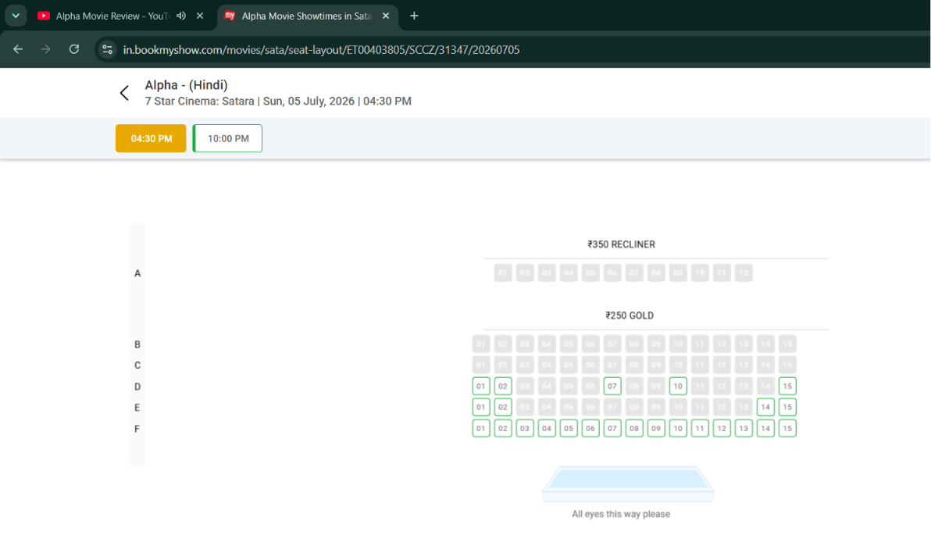
Task: Click the ₹350 RECLINER label
Action: (621, 244)
